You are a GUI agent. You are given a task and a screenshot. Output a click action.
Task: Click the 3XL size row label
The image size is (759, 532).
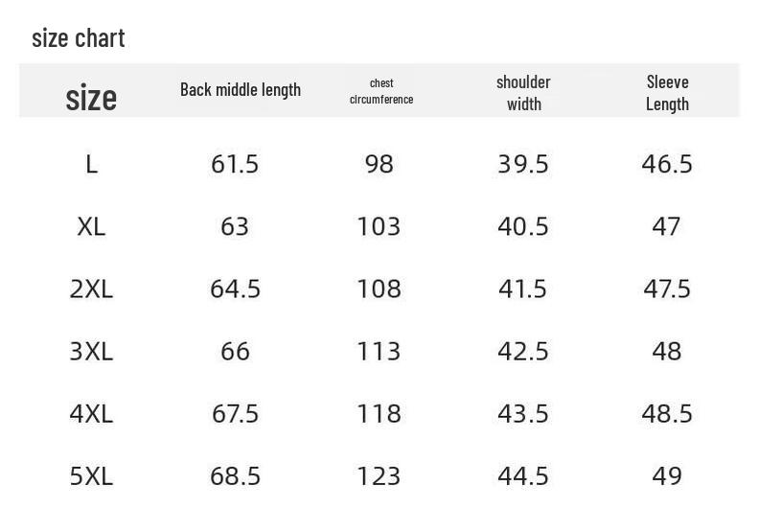[91, 351]
